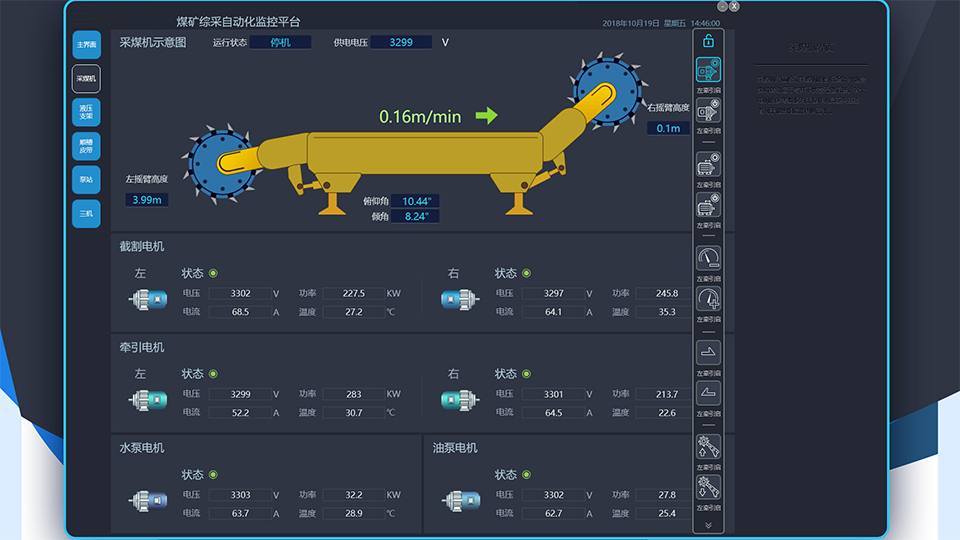Expand toolbar using bottom double chevron
Viewport: 960px width, 540px height.
(x=708, y=525)
